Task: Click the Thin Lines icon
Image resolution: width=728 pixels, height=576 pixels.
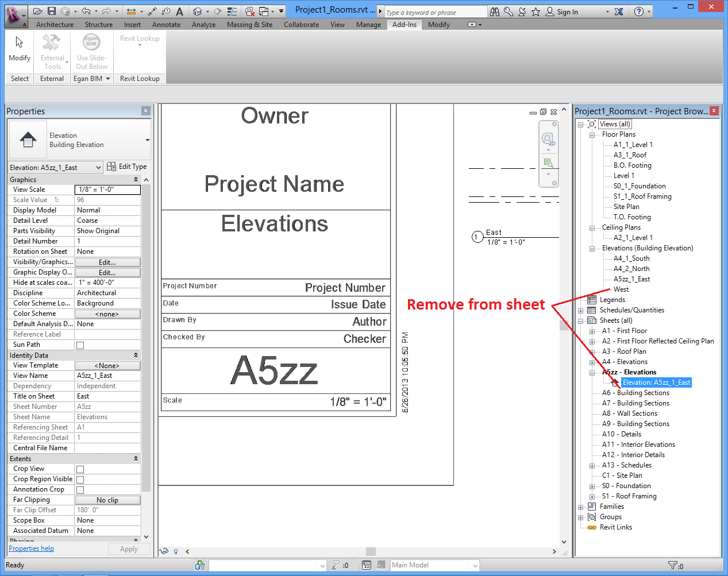Action: (232, 11)
